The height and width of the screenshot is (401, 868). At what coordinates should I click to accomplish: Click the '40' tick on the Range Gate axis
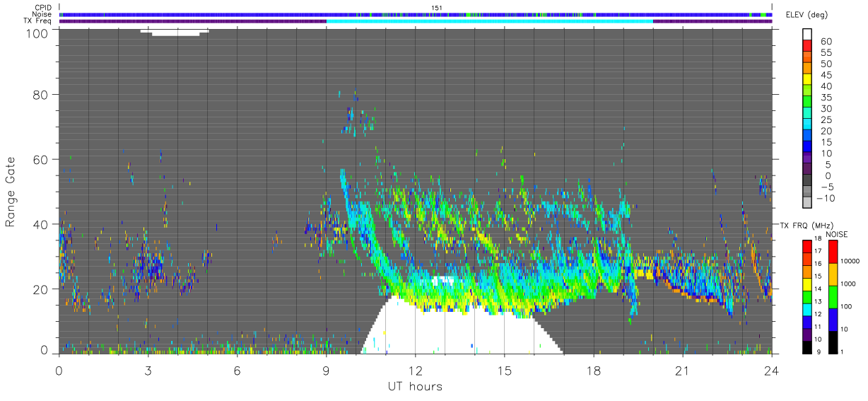click(x=40, y=224)
